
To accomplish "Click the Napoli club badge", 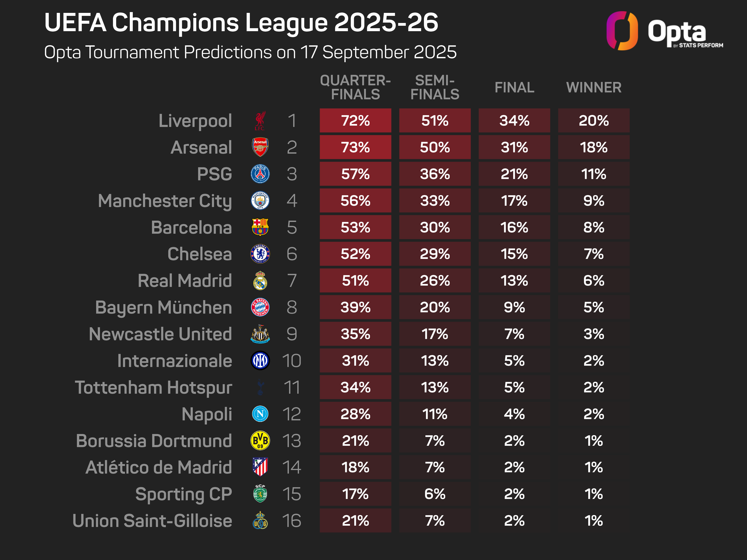I will click(x=260, y=414).
